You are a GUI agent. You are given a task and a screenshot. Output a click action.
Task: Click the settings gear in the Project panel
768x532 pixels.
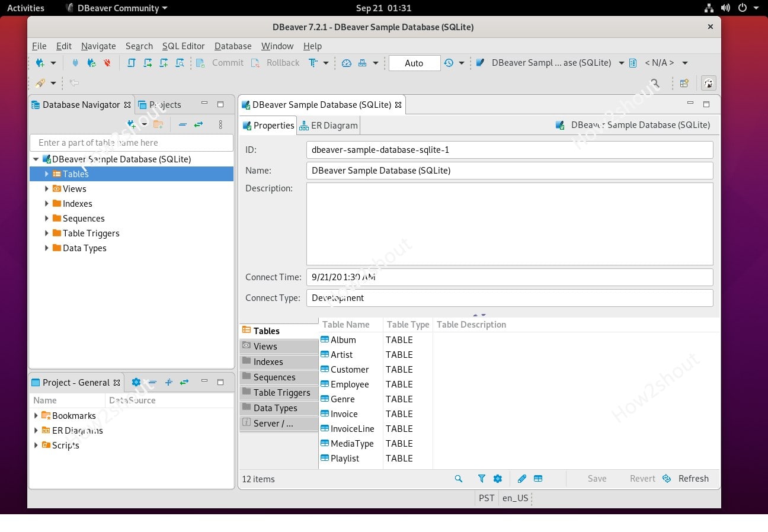point(136,382)
